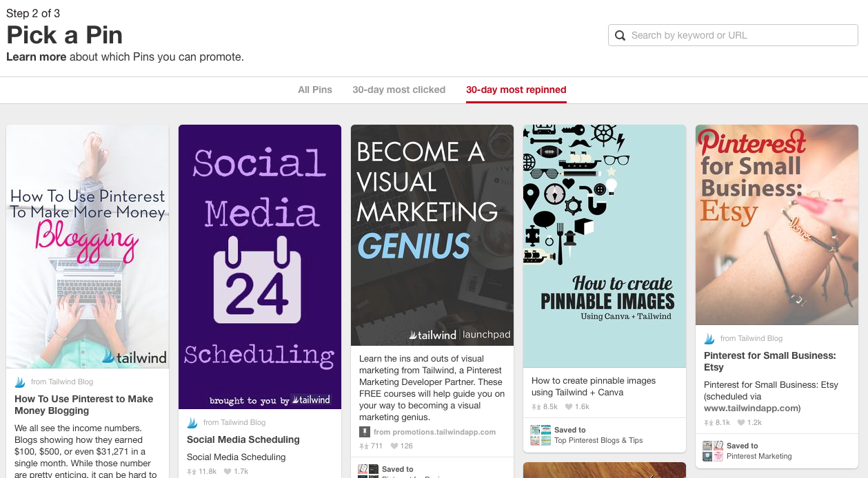Click the heart likes icon showing 1.6k
The image size is (868, 478).
pyautogui.click(x=568, y=406)
